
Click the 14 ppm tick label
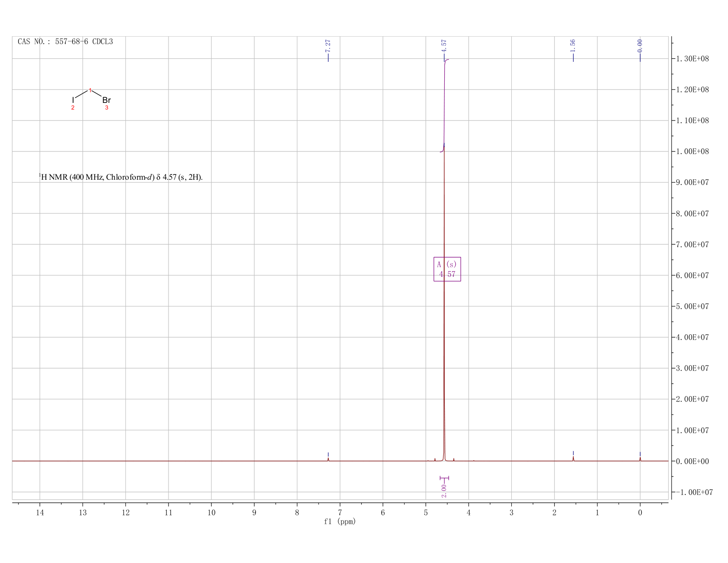[40, 513]
